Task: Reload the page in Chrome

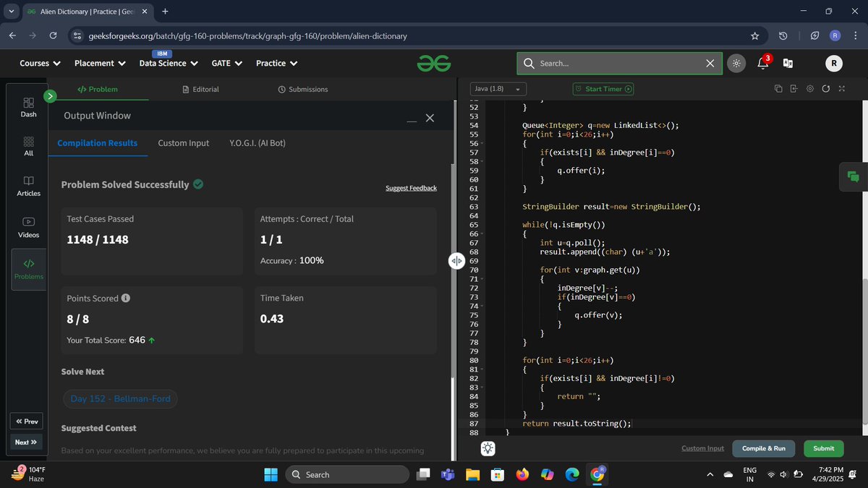Action: tap(53, 35)
